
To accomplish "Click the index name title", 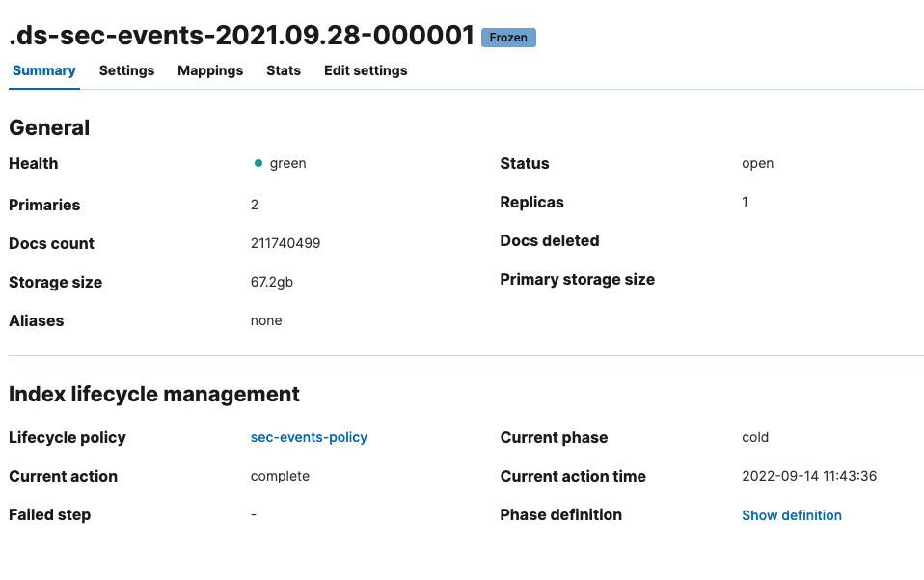I will tap(241, 36).
